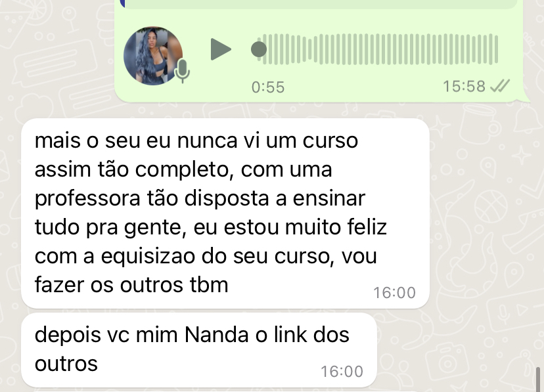The image size is (544, 392).
Task: Open the avatar photo on voice message
Action: tap(153, 55)
